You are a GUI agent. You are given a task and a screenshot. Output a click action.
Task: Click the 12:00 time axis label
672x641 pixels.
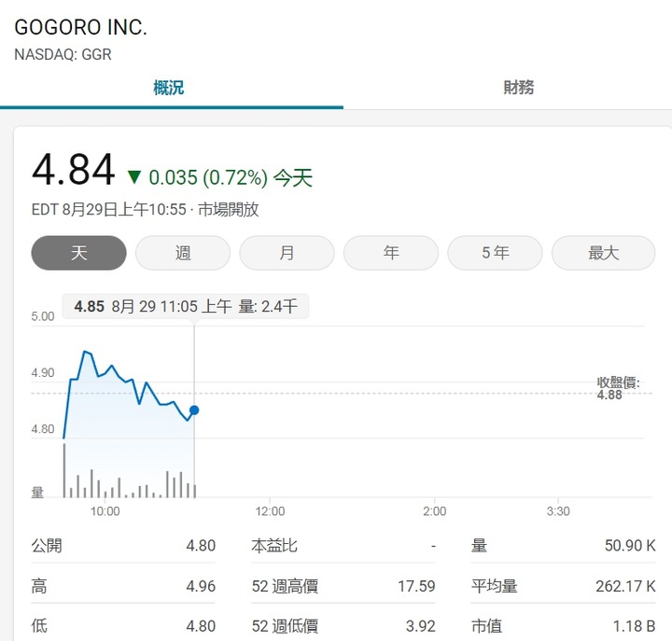point(270,511)
